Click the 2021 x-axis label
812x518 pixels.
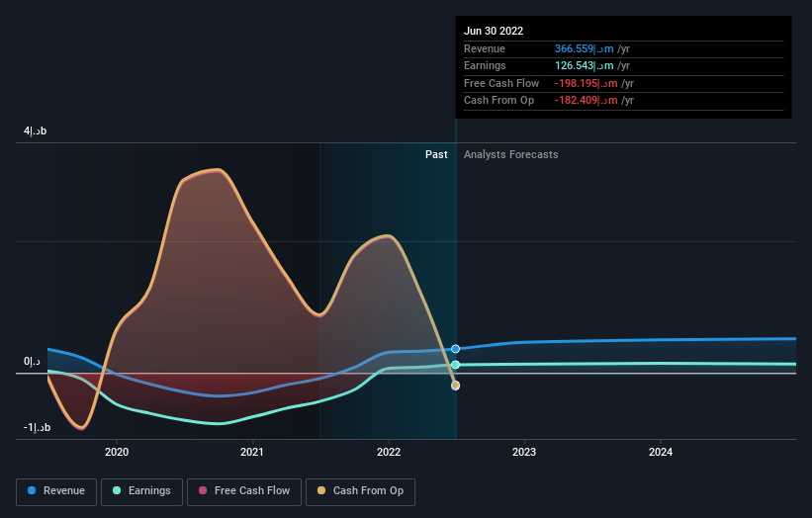pos(251,452)
